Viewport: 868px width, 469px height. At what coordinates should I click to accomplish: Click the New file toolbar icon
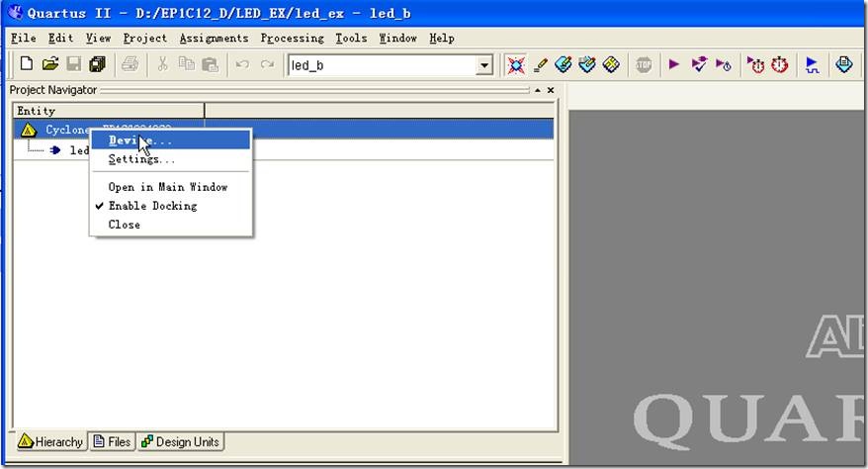coord(27,64)
